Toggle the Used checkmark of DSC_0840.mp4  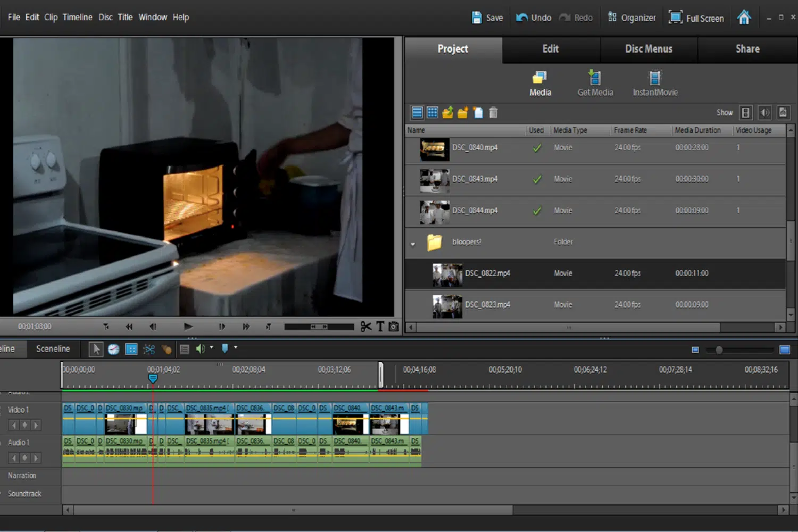coord(537,148)
